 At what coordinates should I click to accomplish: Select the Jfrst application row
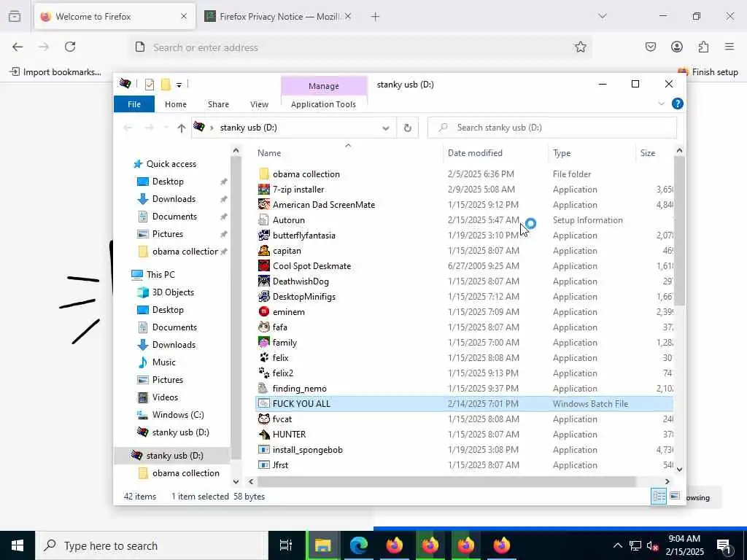tap(464, 464)
